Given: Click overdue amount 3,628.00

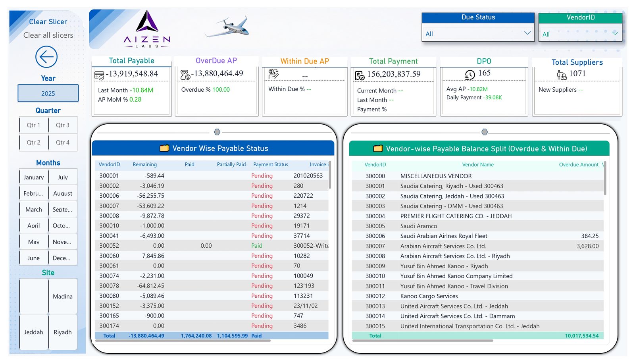Looking at the screenshot, I should (x=587, y=246).
